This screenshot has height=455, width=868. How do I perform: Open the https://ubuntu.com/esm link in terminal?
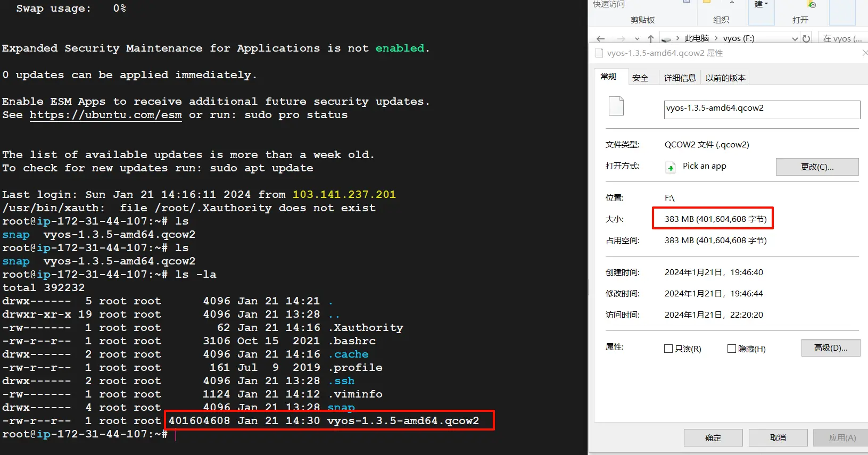click(x=105, y=115)
